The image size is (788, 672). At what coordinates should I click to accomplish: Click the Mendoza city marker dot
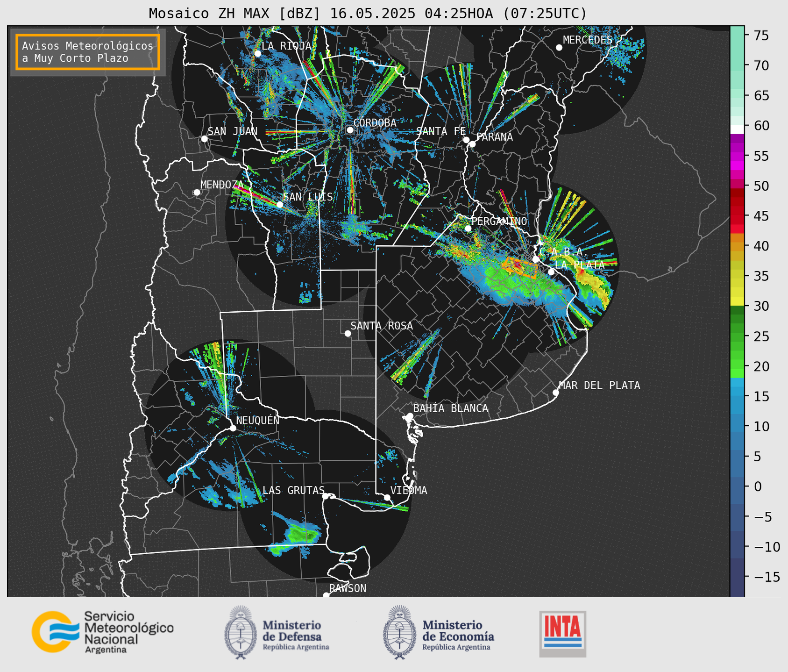click(x=197, y=193)
